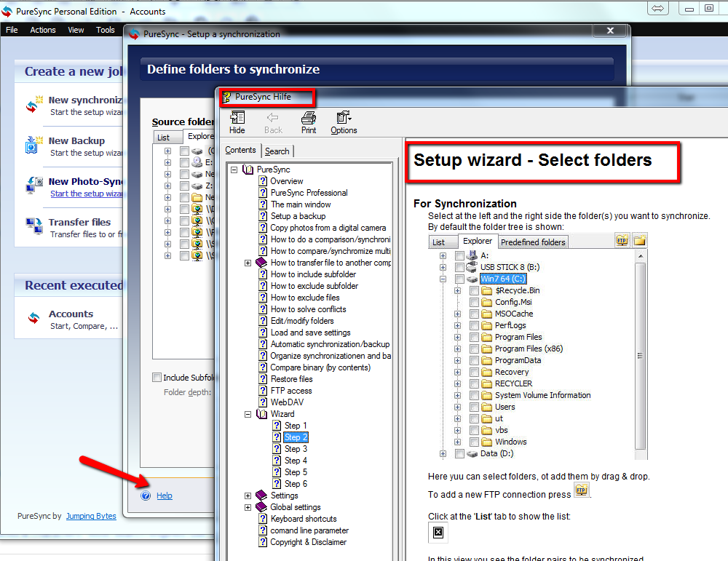
Task: Click the new folder icon beside FTP icon
Action: pyautogui.click(x=640, y=240)
